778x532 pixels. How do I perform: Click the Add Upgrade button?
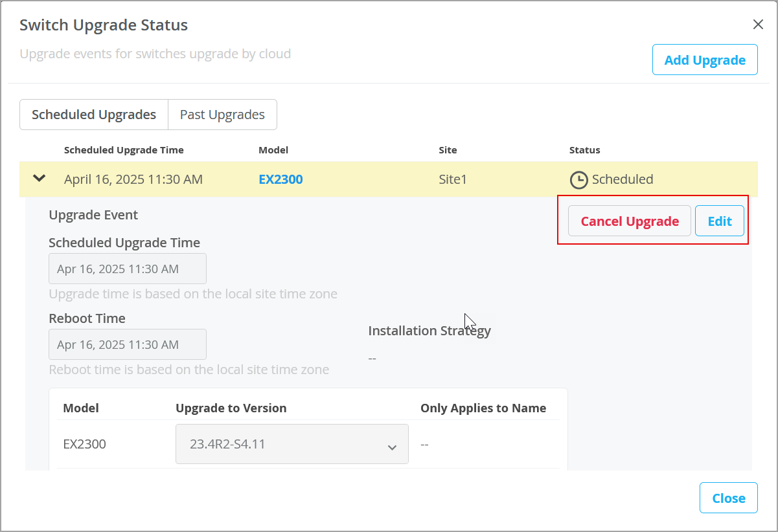coord(705,60)
